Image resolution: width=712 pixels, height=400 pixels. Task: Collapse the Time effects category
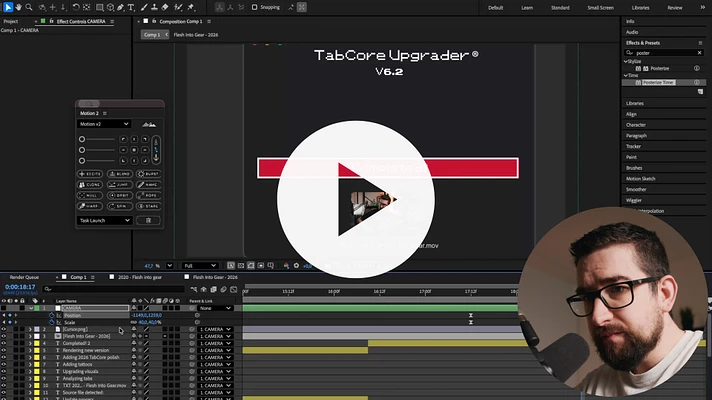tap(626, 75)
